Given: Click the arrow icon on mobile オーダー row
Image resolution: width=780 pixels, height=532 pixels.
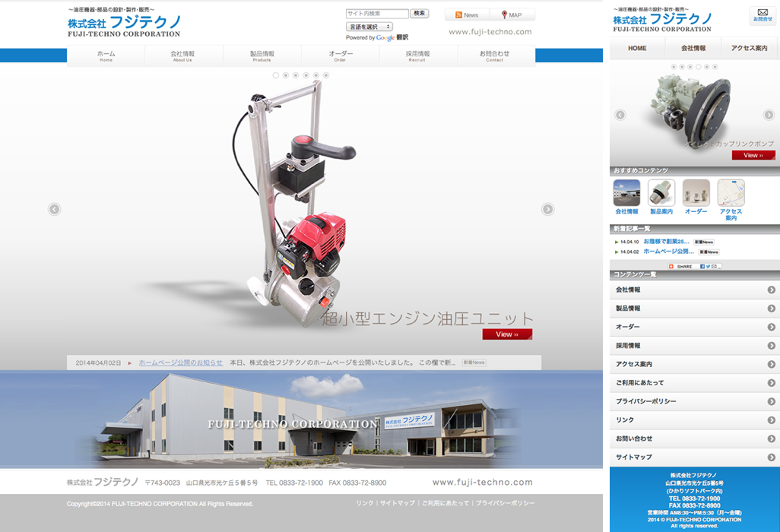Looking at the screenshot, I should (771, 327).
